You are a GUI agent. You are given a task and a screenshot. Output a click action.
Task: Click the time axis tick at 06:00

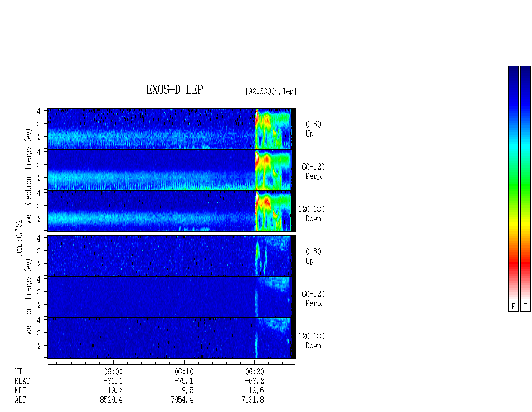113,362
